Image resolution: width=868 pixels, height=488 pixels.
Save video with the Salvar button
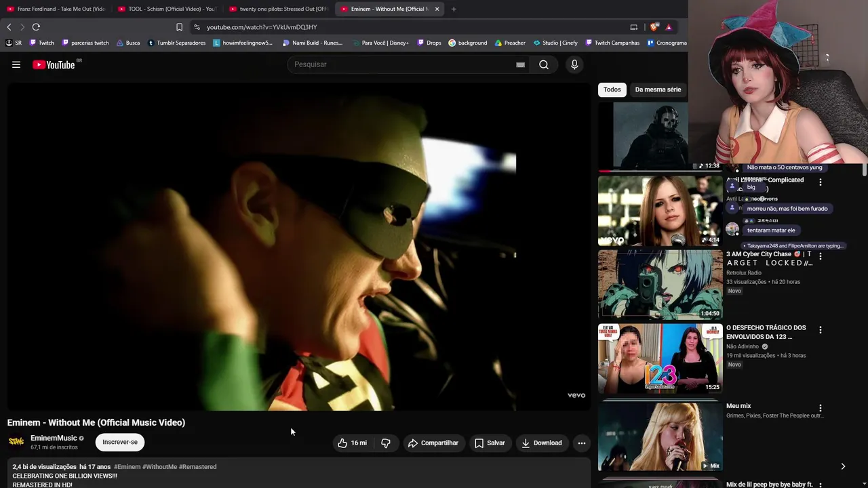(490, 443)
